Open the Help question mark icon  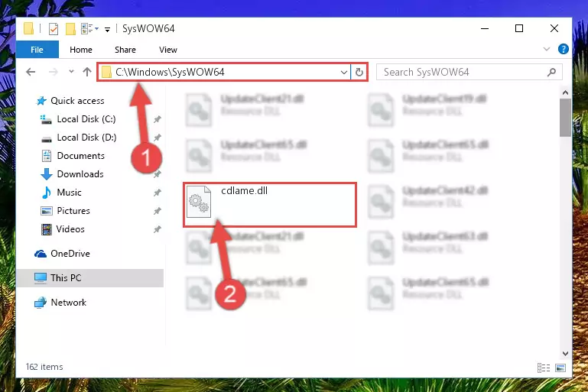pos(563,49)
